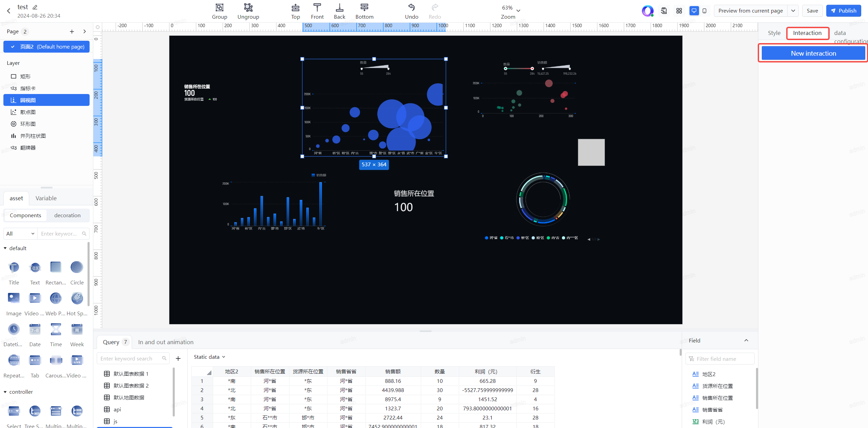
Task: Click the save-in-hand history icon
Action: [664, 11]
